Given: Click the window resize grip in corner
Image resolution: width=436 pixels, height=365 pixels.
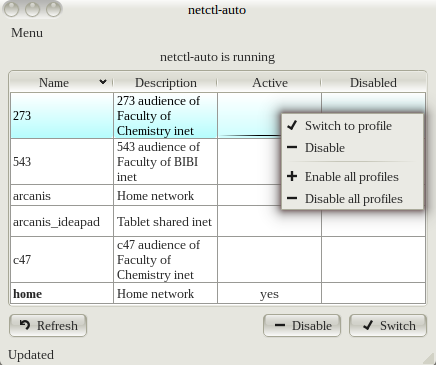Looking at the screenshot, I should point(429,359).
